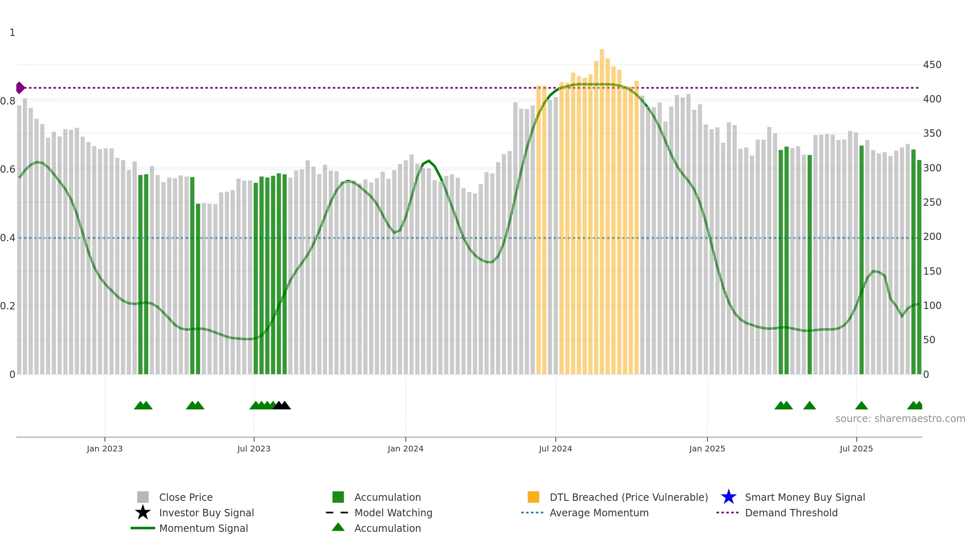Click the black star Investor Buy Signal icon
Screen dimensions: 980x551
[x=143, y=512]
